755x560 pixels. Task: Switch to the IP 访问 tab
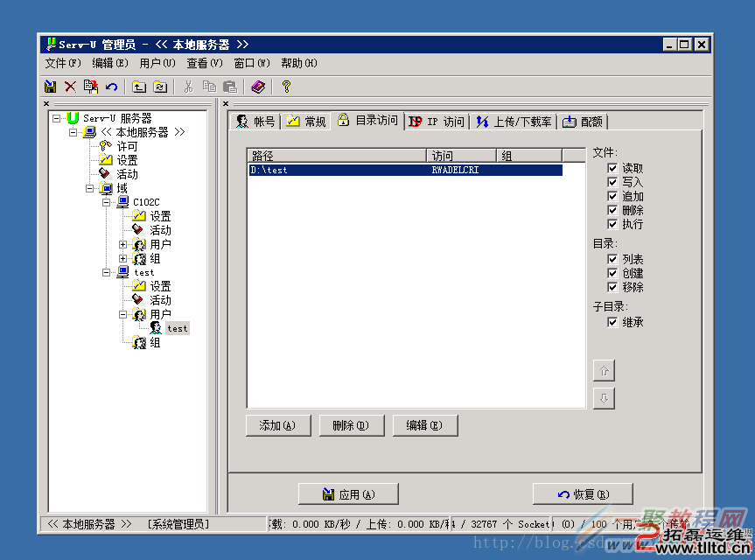tap(437, 122)
